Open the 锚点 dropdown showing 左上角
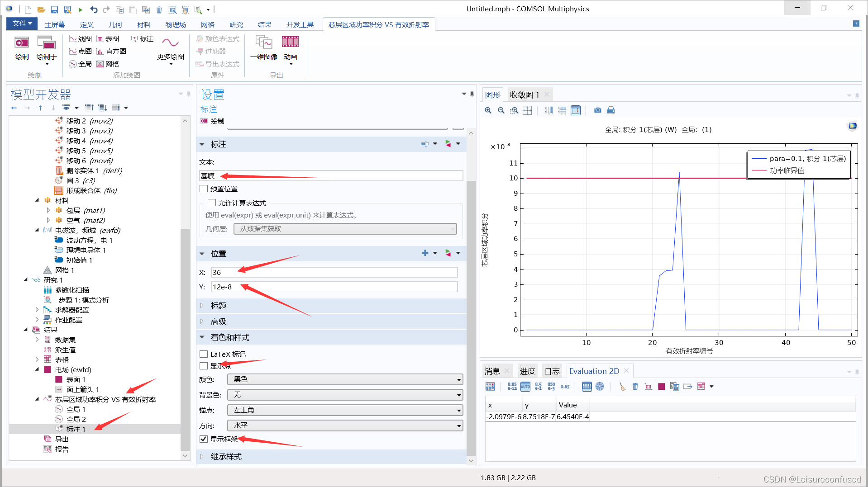Viewport: 868px width, 487px height. click(x=345, y=410)
